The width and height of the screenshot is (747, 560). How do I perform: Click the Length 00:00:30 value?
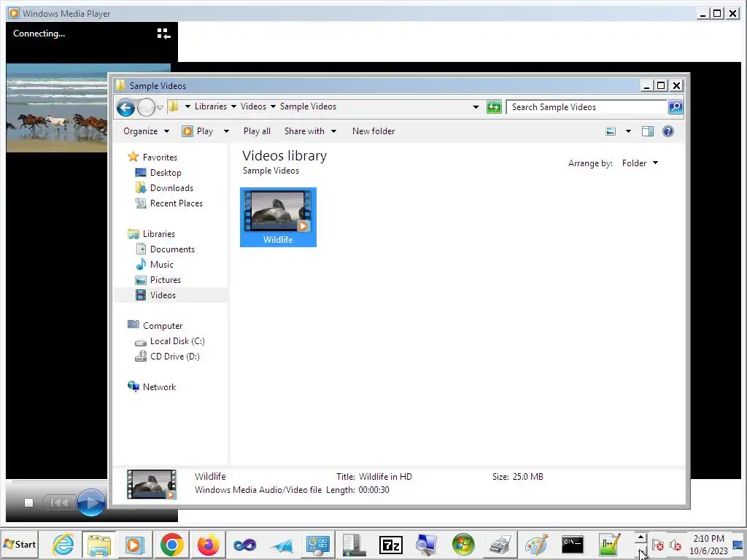373,490
